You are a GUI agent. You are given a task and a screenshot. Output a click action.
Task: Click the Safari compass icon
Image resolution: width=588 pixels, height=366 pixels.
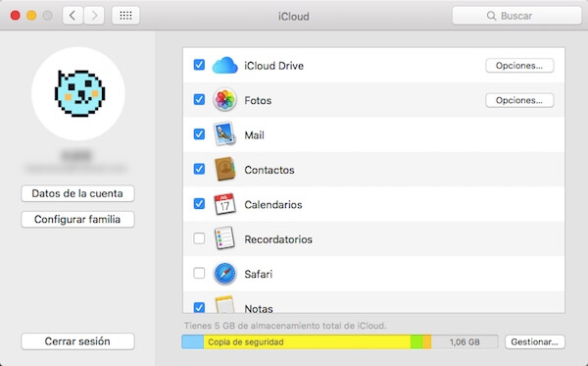(224, 274)
